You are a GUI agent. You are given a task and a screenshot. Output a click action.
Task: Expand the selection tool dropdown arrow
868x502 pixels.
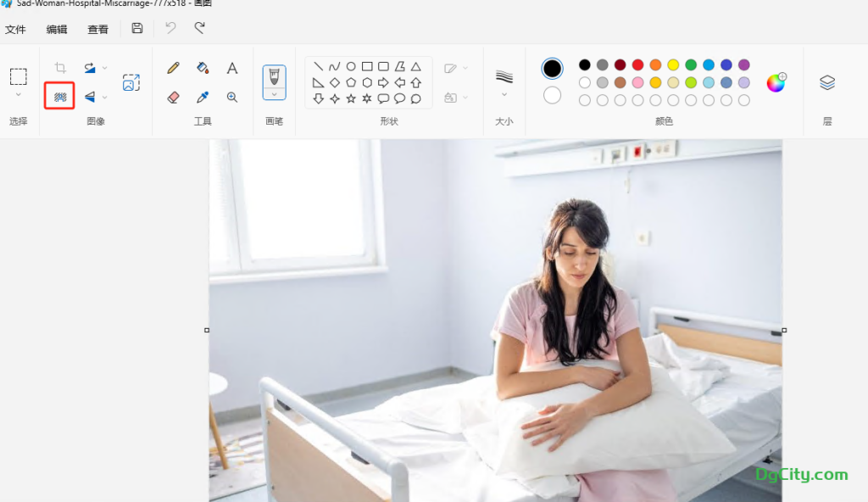pos(18,95)
